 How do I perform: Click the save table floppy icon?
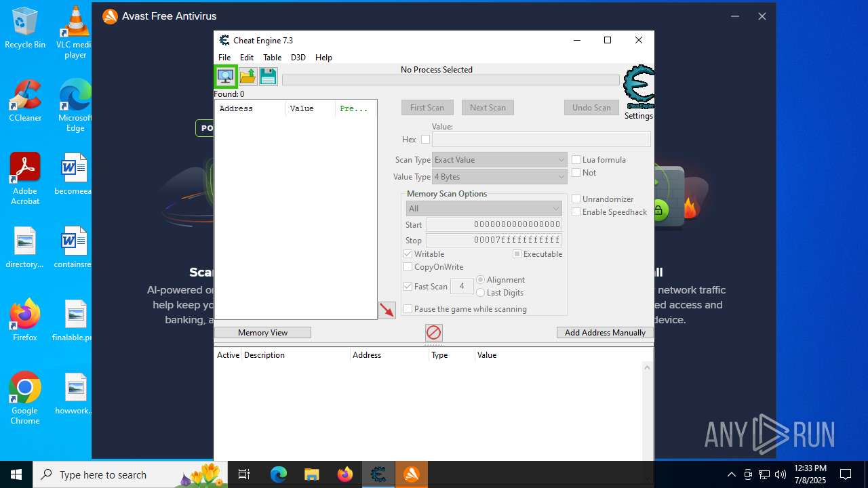269,76
